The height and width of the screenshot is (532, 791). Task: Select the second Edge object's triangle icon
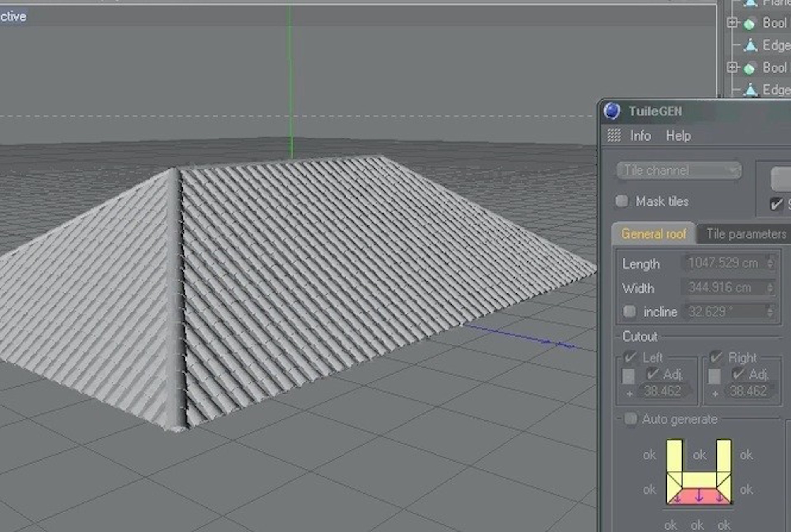(x=751, y=89)
